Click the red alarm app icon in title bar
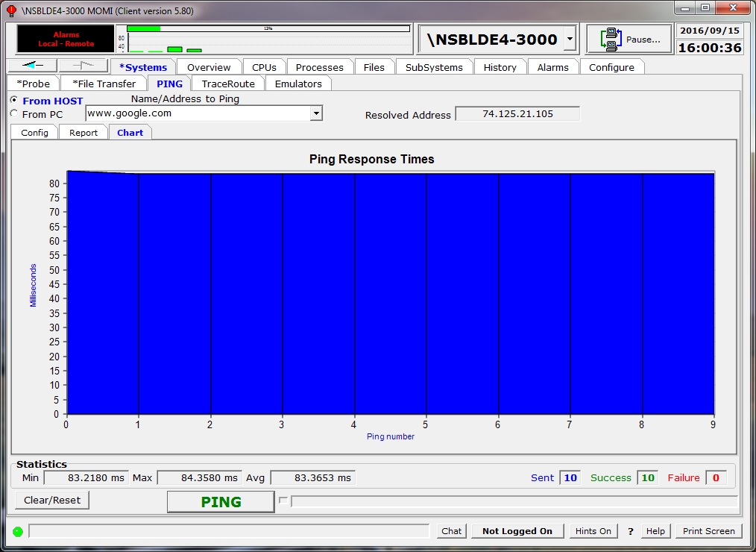 coord(11,10)
